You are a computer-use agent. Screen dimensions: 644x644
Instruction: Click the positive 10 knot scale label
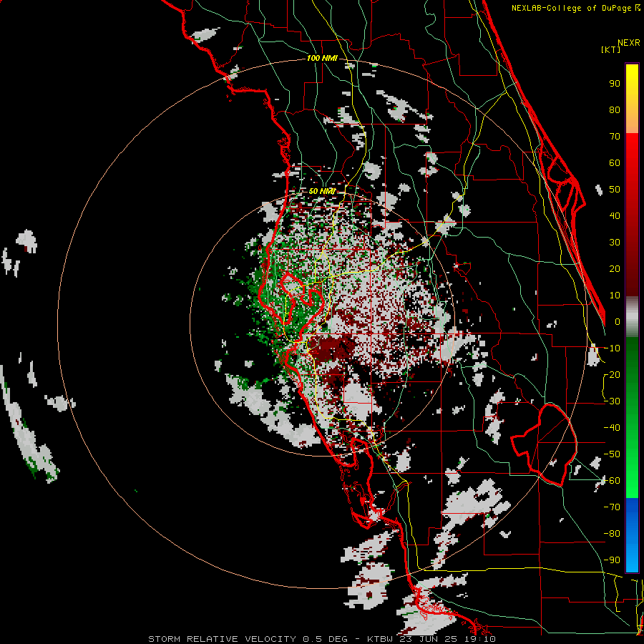[615, 296]
